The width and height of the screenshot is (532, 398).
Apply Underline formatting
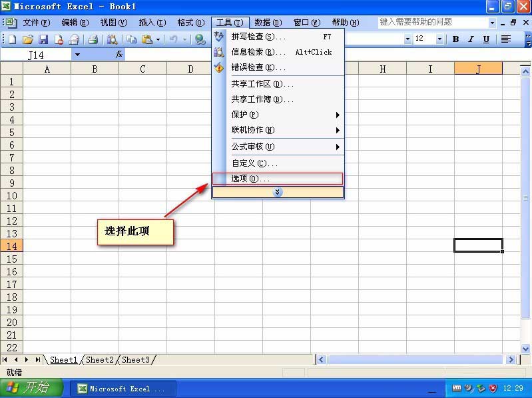(486, 39)
